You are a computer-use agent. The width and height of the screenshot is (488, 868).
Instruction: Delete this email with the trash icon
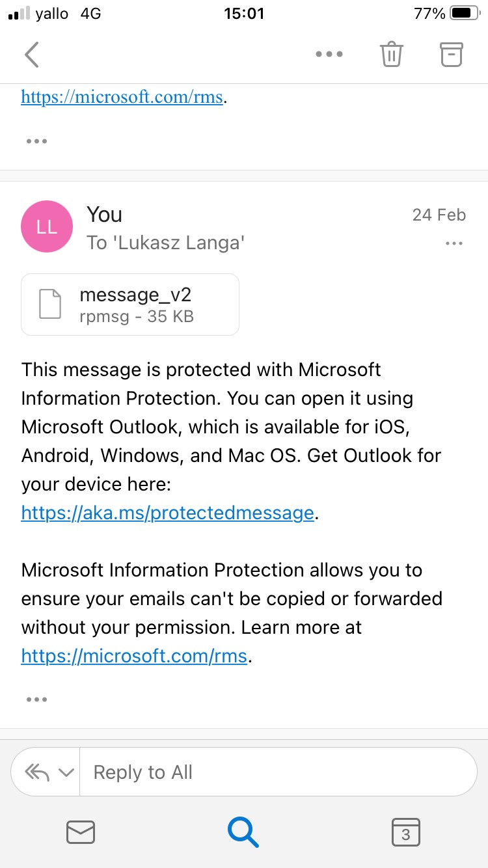click(392, 55)
